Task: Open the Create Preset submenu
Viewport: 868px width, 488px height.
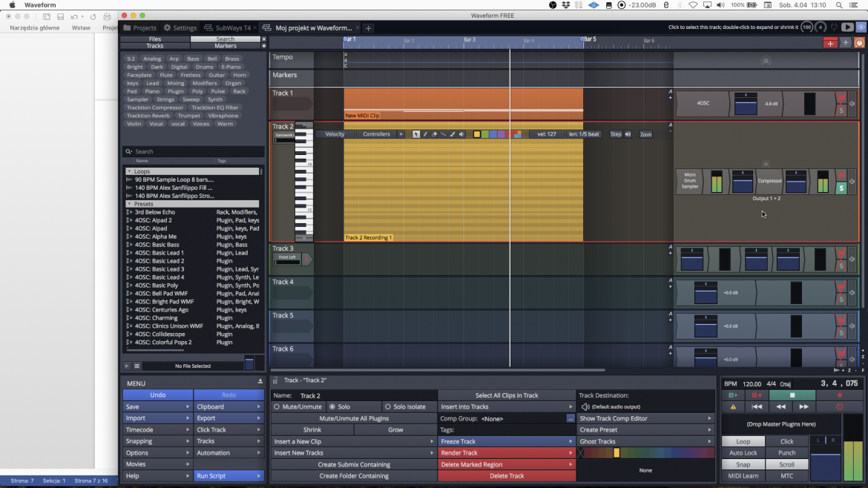Action: coord(645,430)
